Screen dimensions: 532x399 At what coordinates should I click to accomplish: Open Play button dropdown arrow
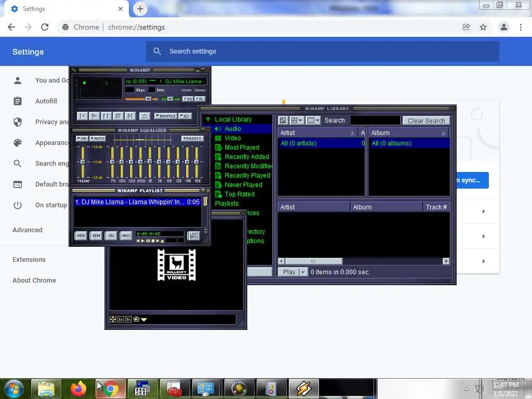click(x=303, y=272)
